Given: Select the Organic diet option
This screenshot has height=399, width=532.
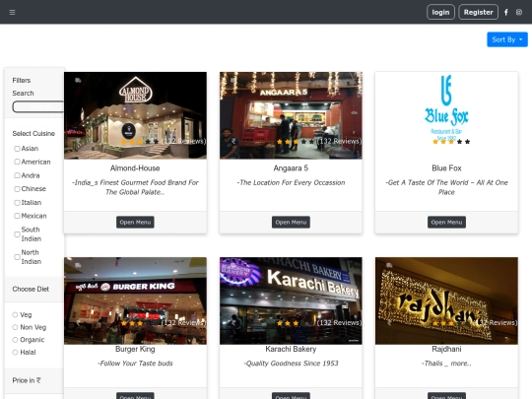Looking at the screenshot, I should [x=15, y=340].
